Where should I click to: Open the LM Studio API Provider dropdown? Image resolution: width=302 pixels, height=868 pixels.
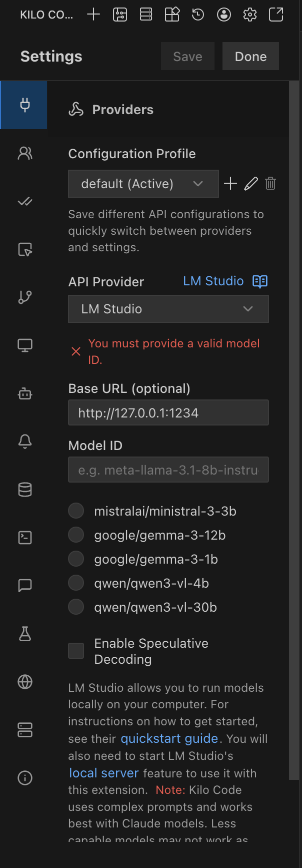click(x=168, y=309)
